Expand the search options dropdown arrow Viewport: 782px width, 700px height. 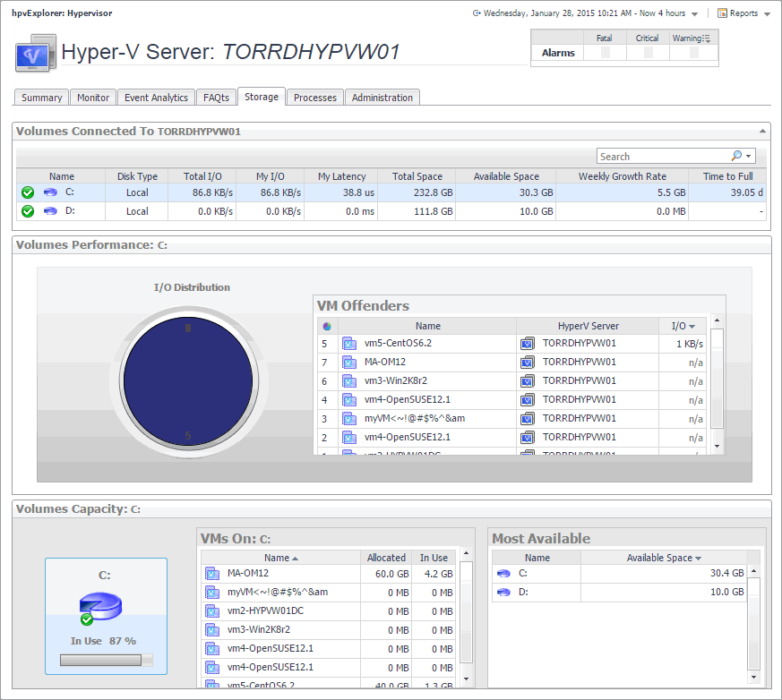pyautogui.click(x=750, y=156)
